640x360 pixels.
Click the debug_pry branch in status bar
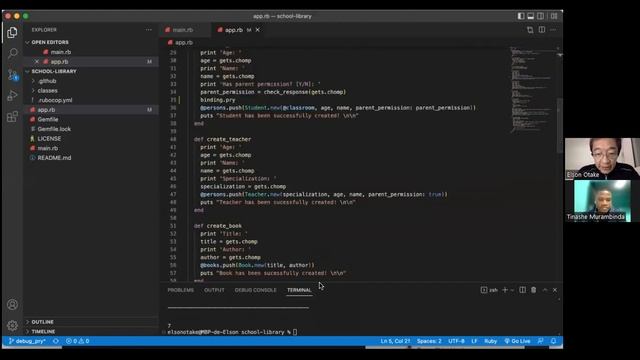(x=27, y=341)
